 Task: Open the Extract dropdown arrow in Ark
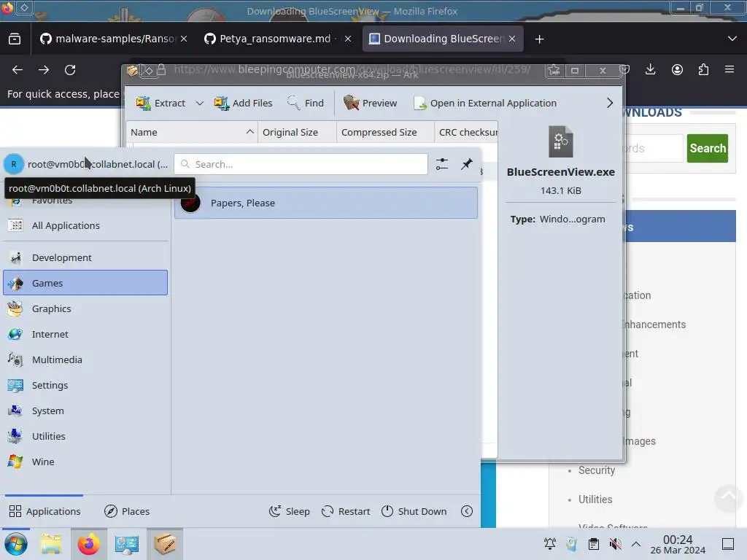[x=200, y=103]
